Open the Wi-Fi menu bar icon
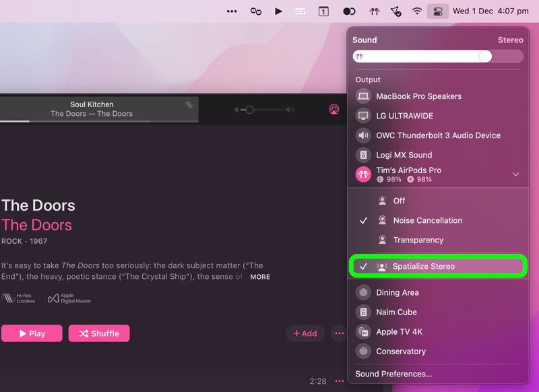 point(417,11)
